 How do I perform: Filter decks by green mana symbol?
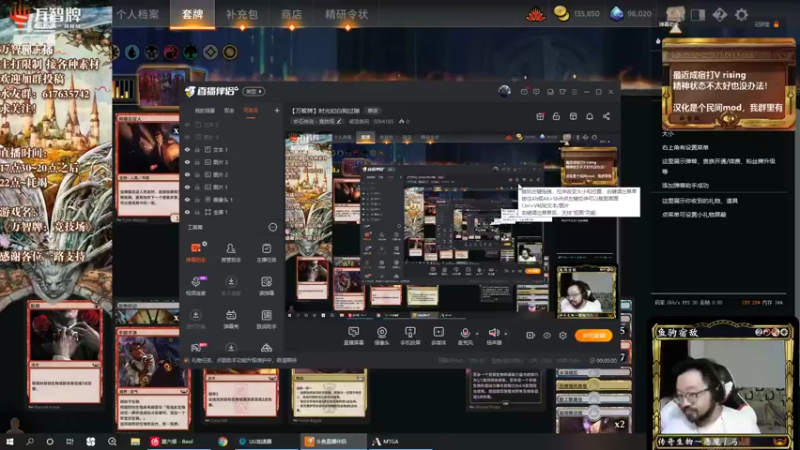[x=190, y=52]
